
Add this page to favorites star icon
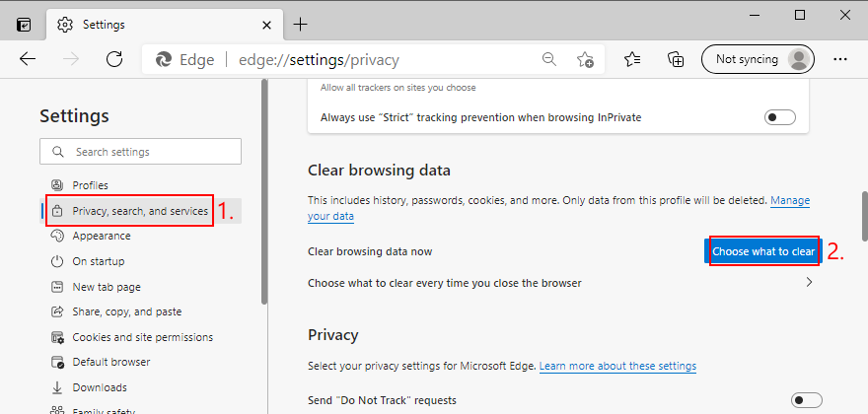coord(585,59)
